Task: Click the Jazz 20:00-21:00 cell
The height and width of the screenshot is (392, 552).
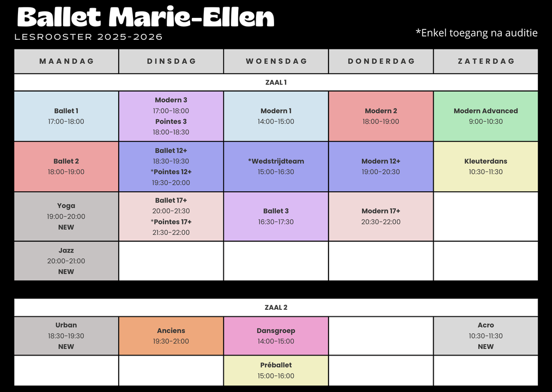Action: click(x=66, y=261)
